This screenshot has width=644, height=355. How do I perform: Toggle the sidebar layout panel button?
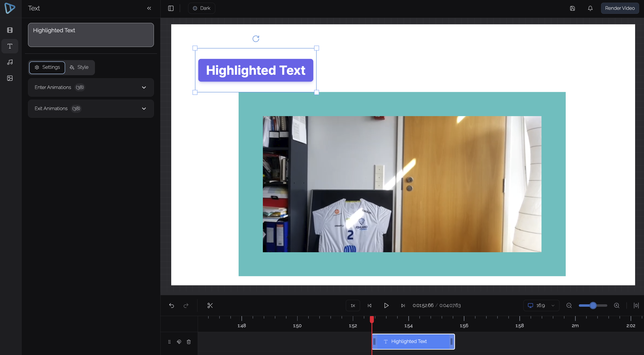point(171,8)
